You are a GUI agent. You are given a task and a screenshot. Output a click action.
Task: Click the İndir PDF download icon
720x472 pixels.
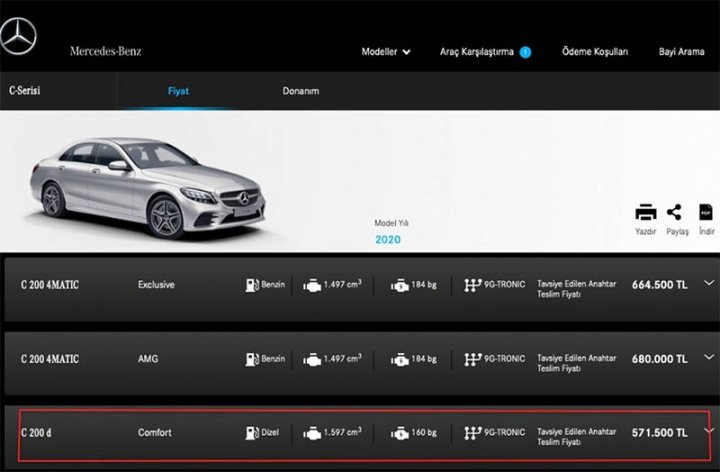705,212
